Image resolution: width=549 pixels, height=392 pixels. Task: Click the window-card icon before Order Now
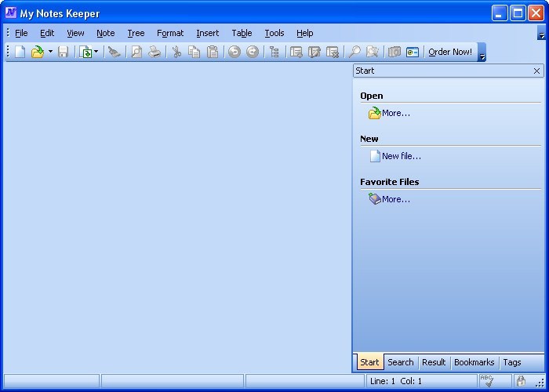click(x=413, y=52)
